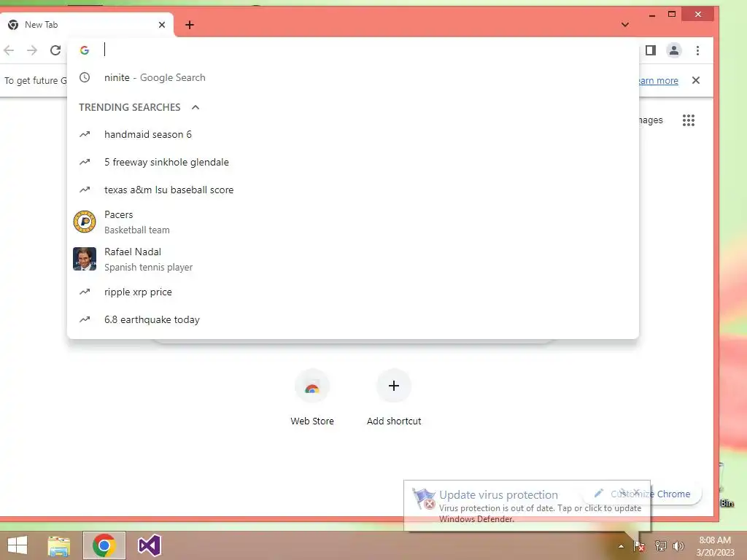This screenshot has width=747, height=560.
Task: Click the volume speaker tray icon
Action: point(678,545)
